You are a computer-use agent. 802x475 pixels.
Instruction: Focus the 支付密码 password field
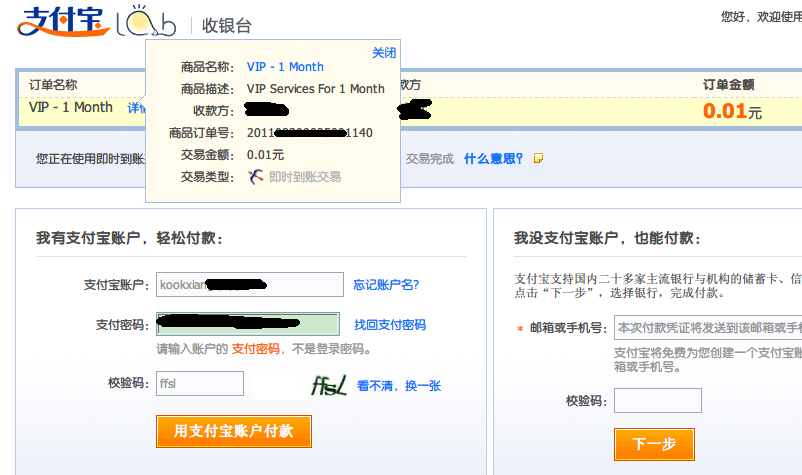click(248, 324)
